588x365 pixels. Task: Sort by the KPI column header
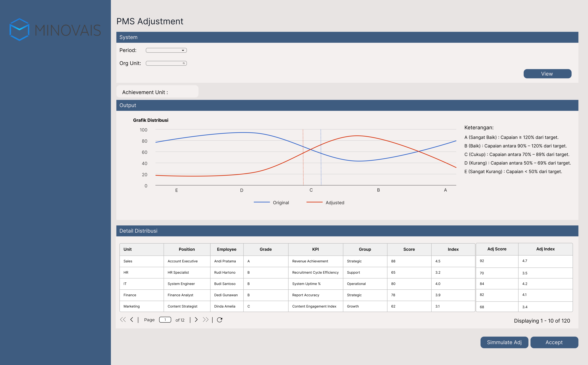(x=316, y=249)
